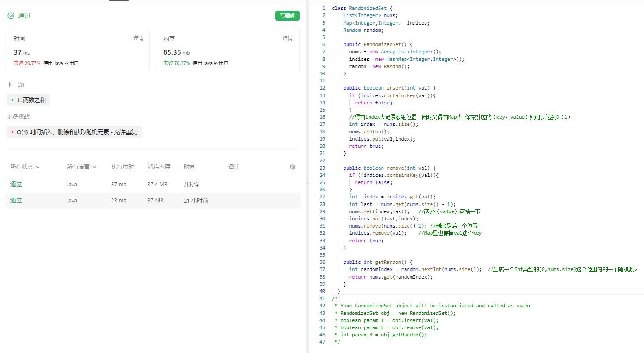
Task: Click the indices.put(last,index); statement
Action: coord(383,219)
